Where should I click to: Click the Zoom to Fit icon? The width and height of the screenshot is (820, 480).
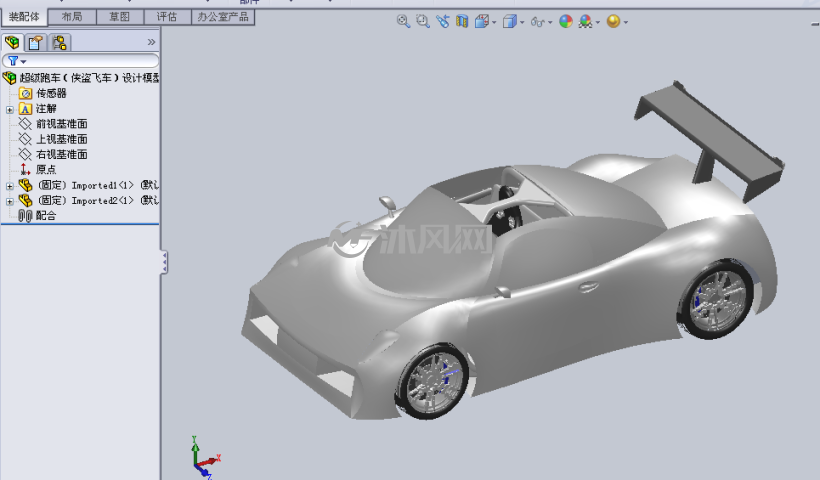(403, 21)
